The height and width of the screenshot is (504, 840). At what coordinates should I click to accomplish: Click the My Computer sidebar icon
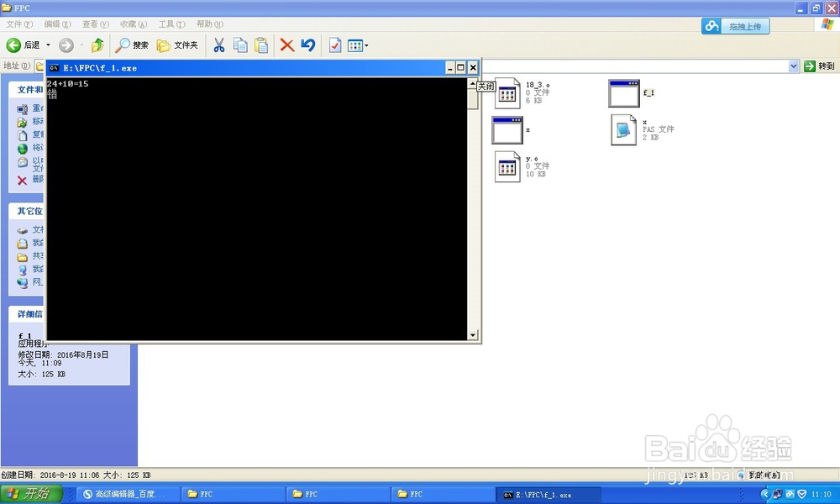tap(22, 270)
